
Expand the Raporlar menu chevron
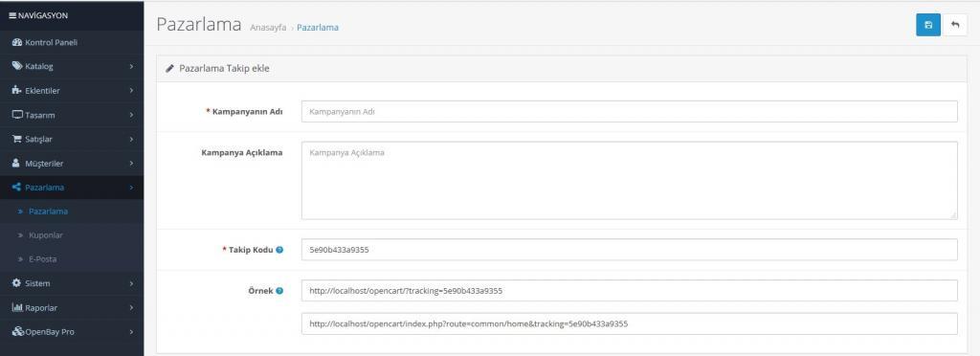click(x=131, y=308)
